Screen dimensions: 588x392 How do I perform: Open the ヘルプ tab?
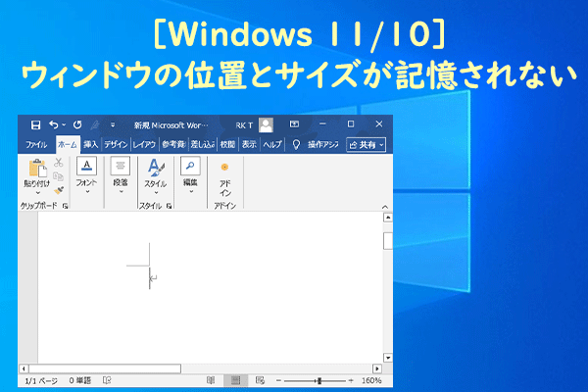click(272, 144)
